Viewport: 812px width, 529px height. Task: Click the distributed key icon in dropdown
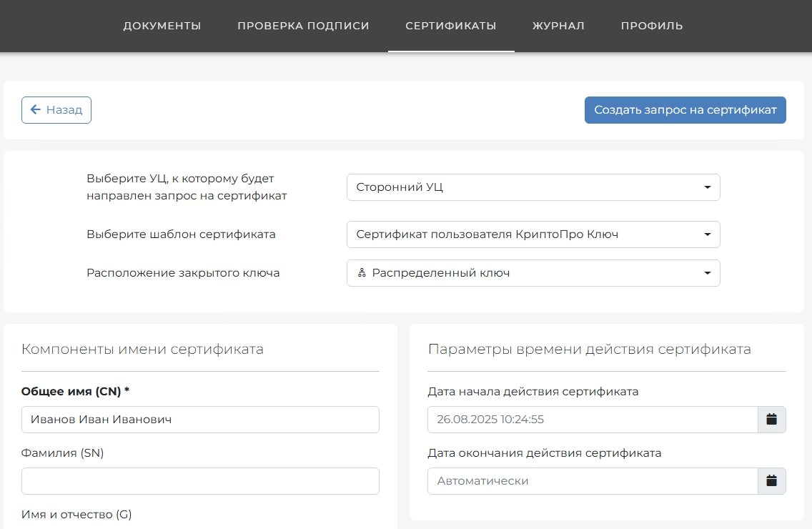click(x=362, y=273)
